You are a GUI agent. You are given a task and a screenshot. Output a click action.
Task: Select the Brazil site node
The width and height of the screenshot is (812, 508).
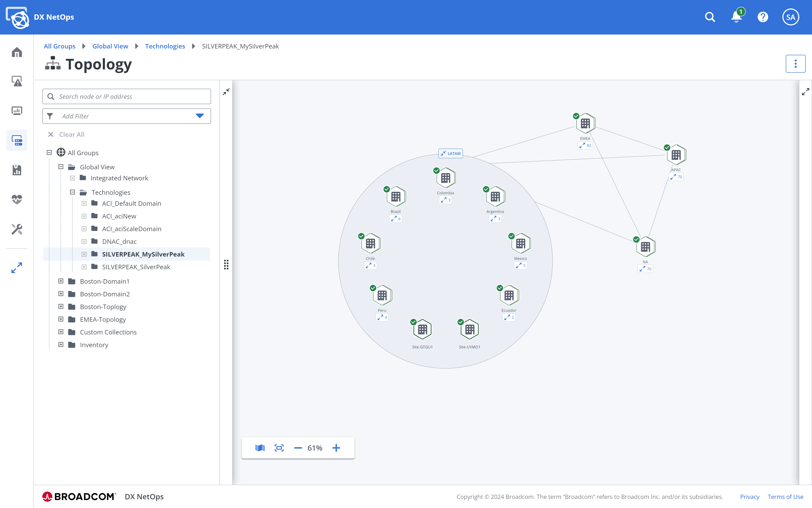tap(396, 197)
